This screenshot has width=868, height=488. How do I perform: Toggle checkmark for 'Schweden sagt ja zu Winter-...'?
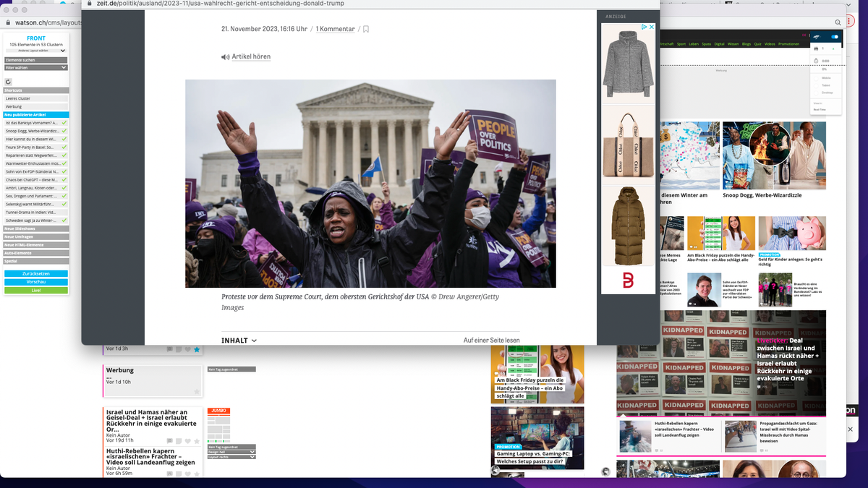[x=64, y=220]
